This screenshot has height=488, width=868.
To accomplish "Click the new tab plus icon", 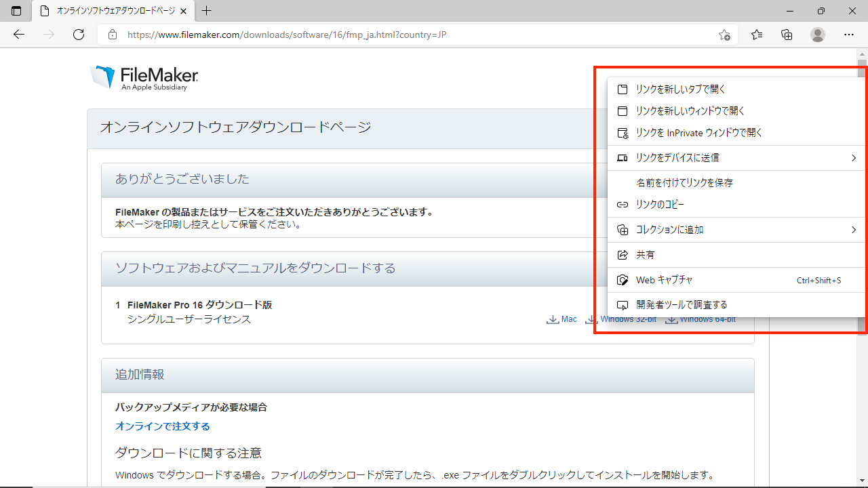I will click(206, 11).
